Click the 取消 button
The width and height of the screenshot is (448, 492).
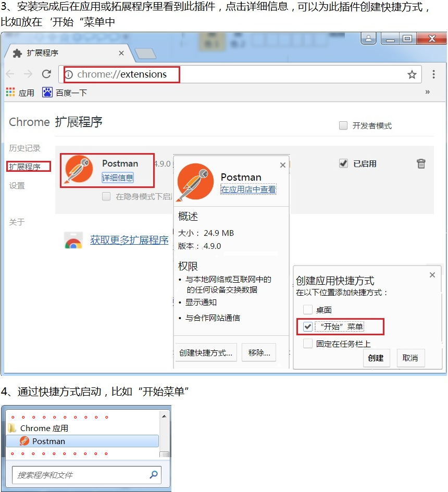(x=410, y=358)
